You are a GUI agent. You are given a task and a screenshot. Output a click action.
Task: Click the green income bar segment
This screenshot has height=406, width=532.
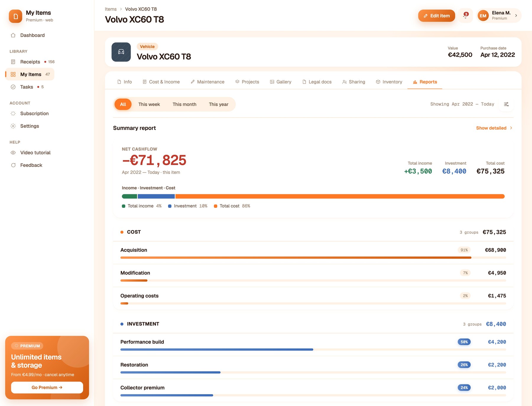click(129, 196)
